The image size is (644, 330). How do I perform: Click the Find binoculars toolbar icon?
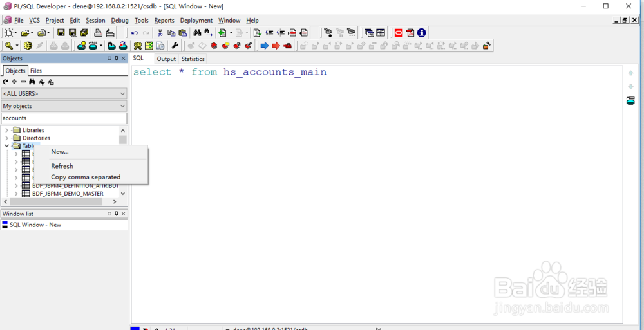[x=197, y=33]
